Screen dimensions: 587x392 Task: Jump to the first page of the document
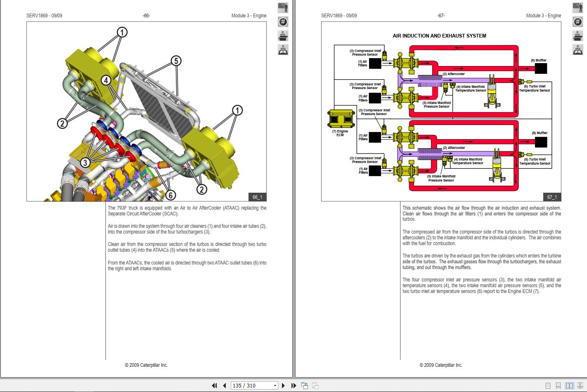pos(214,386)
